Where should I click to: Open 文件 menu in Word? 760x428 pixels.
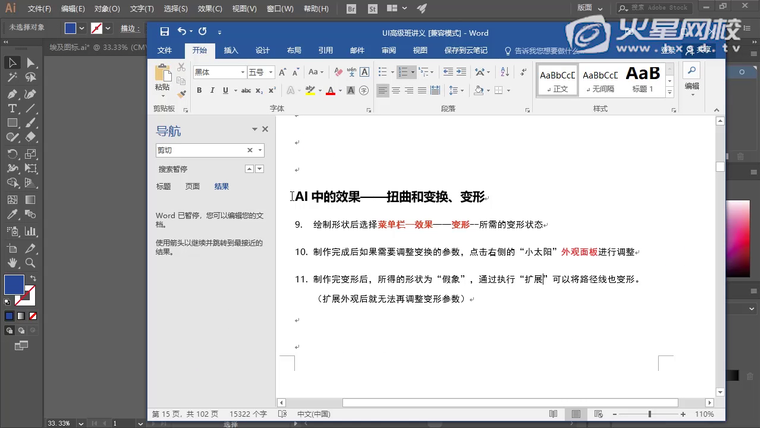(165, 50)
